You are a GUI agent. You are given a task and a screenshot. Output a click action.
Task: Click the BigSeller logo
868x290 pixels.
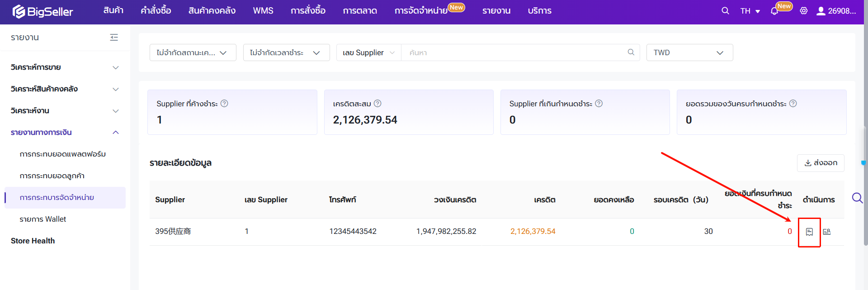click(43, 11)
